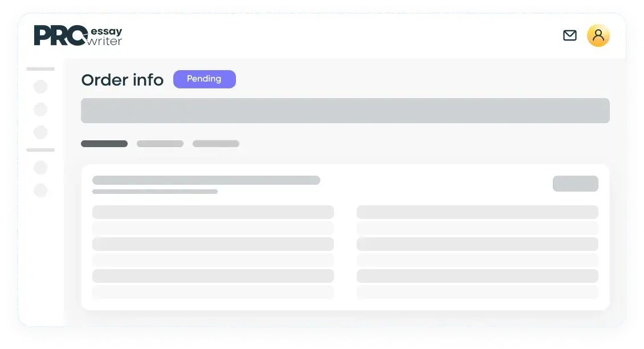Select the second circle icon in sidebar
This screenshot has width=644, height=349.
coord(40,109)
